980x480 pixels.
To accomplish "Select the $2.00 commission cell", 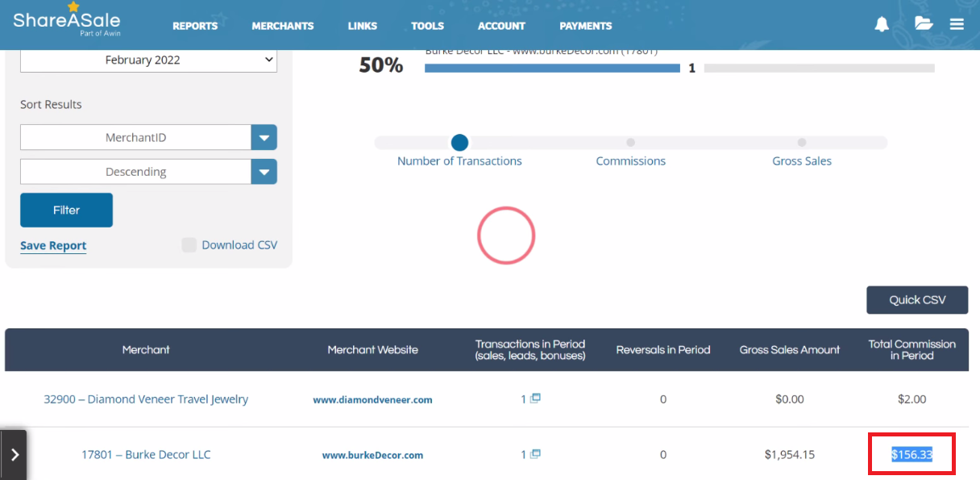I will point(912,399).
